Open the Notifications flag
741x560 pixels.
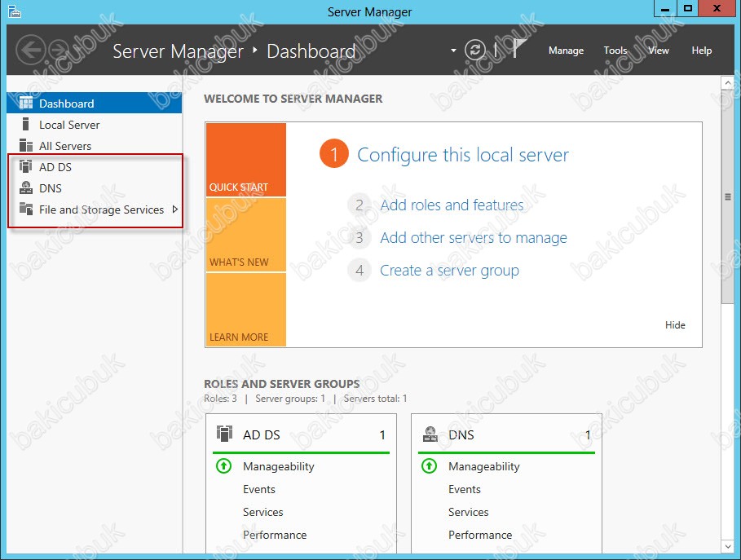519,48
